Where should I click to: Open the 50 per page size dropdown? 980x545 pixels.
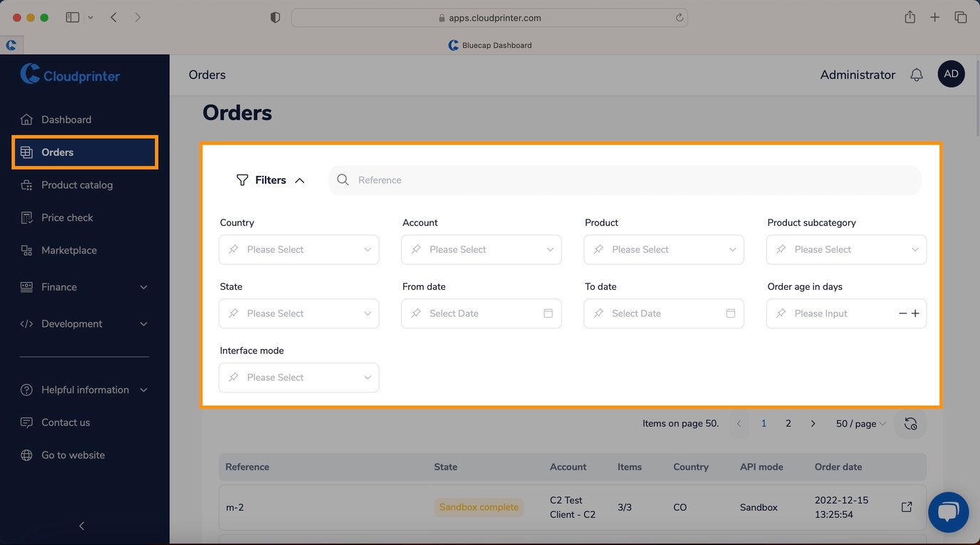pyautogui.click(x=860, y=423)
